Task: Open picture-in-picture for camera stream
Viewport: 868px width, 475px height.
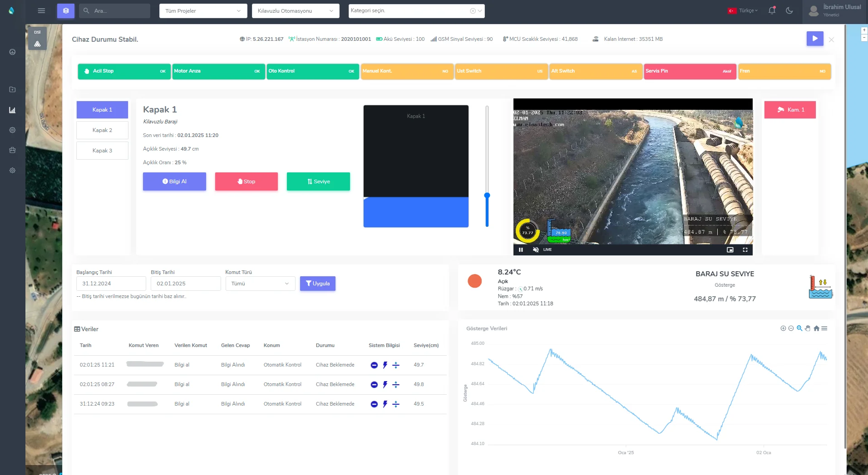Action: coord(730,250)
